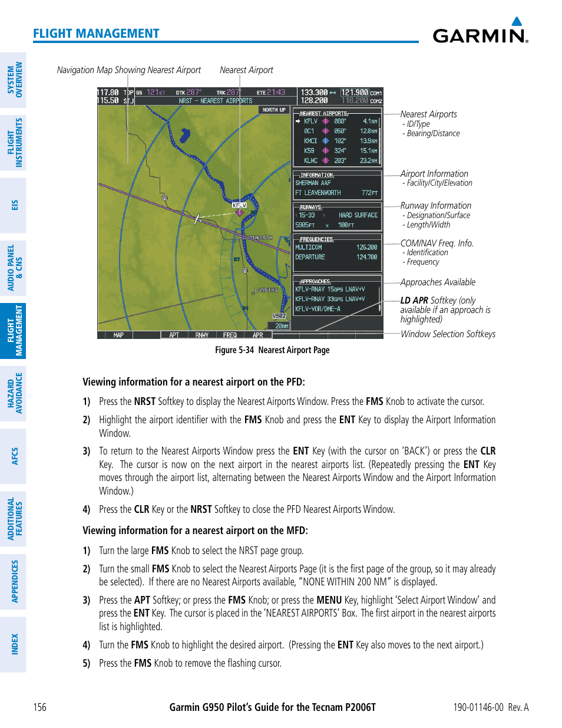
Task: Click the 0C1 airport symbol in list
Action: (x=325, y=131)
